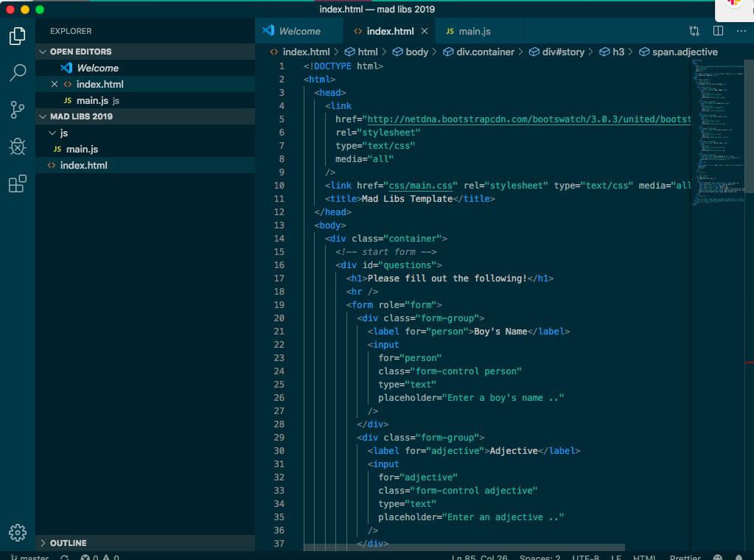Screen dimensions: 754x560
Task: Click line number 29 in the gutter
Action: click(279, 438)
